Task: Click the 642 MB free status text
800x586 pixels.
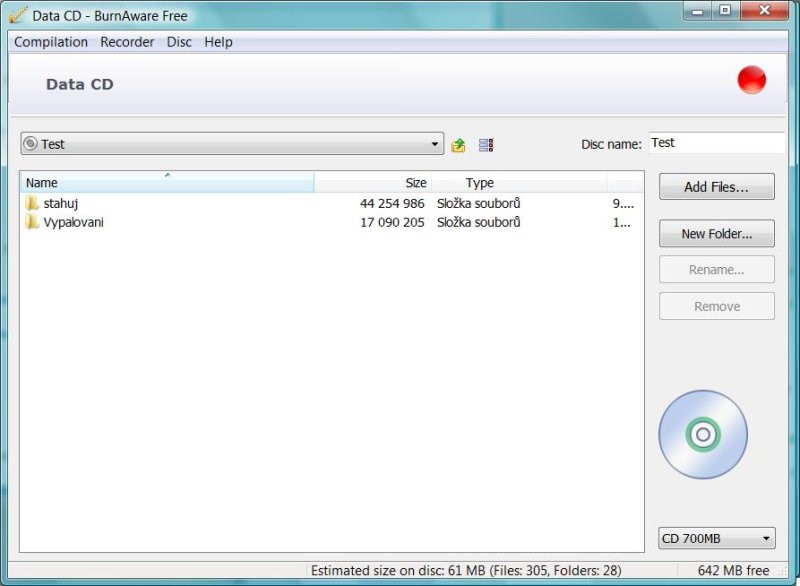Action: click(x=733, y=570)
